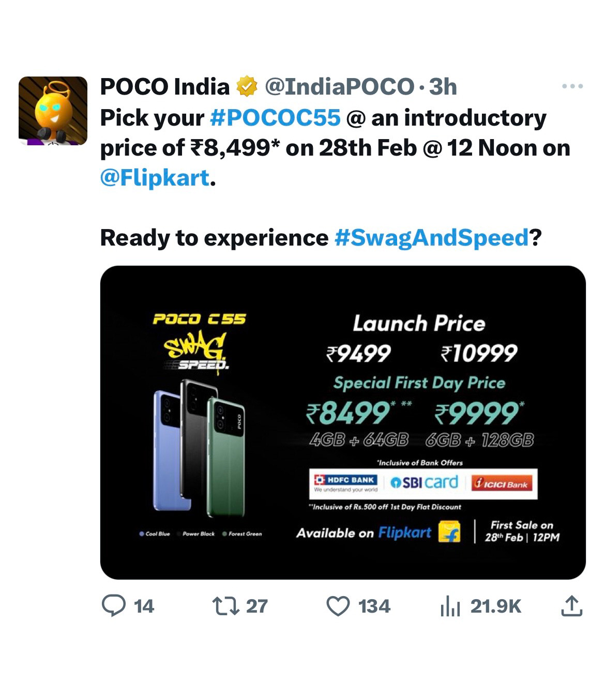The height and width of the screenshot is (700, 605).
Task: Click the gold verified badge
Action: click(x=247, y=87)
